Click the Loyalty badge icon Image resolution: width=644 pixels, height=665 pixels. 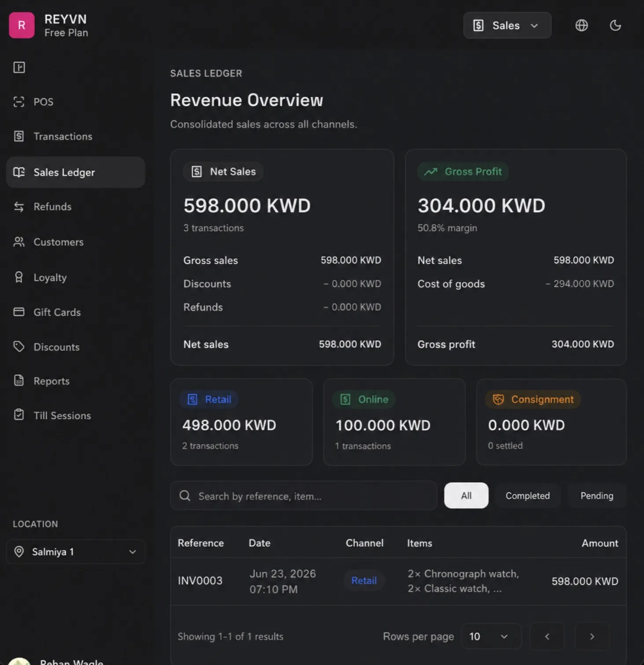pos(18,277)
